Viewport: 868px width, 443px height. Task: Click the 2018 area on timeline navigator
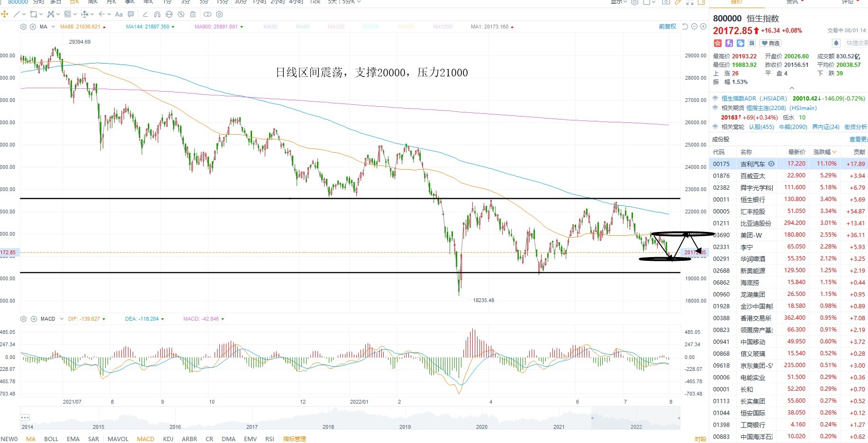point(328,426)
